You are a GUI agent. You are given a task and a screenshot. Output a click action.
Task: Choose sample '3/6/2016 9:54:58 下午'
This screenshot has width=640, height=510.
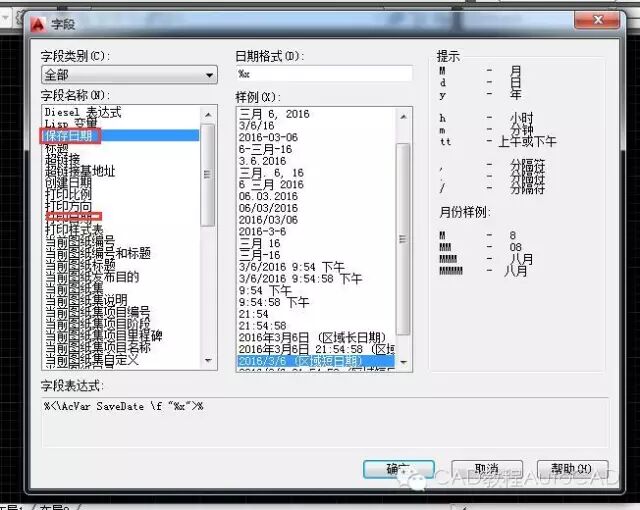[x=300, y=279]
